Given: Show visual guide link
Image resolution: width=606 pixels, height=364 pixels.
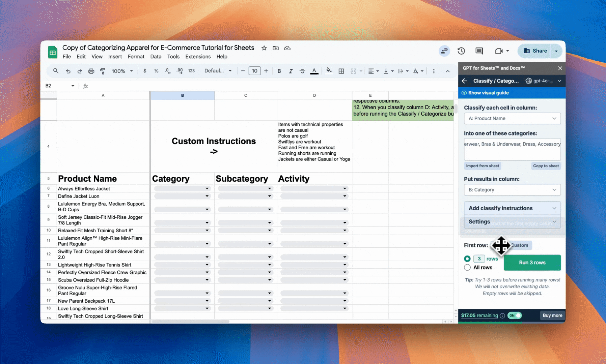Looking at the screenshot, I should (488, 93).
